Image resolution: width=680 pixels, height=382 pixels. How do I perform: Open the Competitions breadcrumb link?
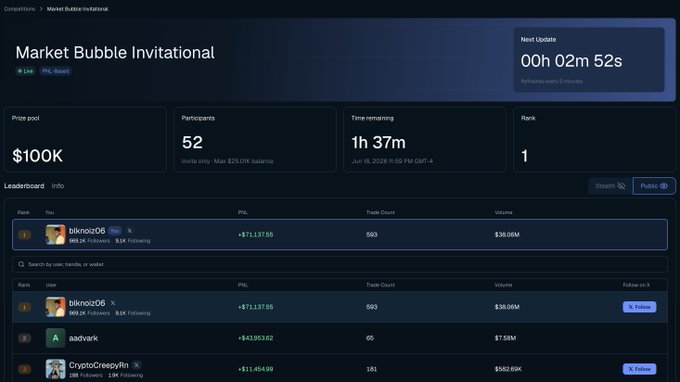coord(20,9)
